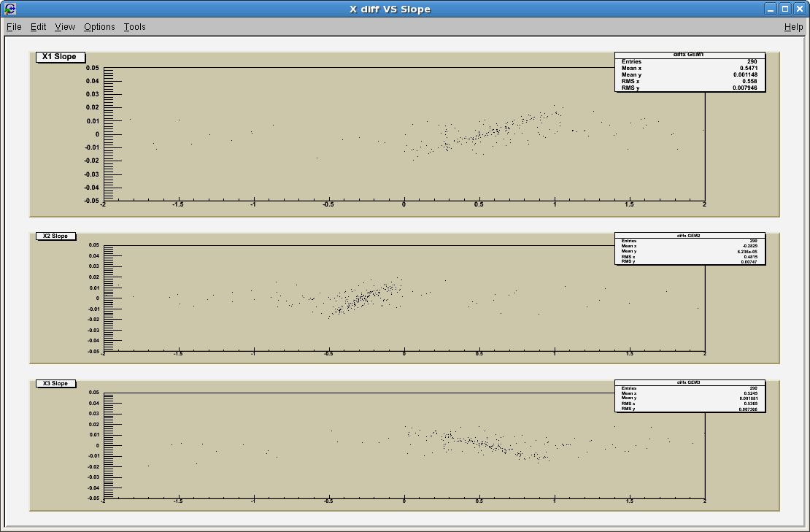Open the View menu
Viewport: 810px width, 532px height.
click(65, 27)
